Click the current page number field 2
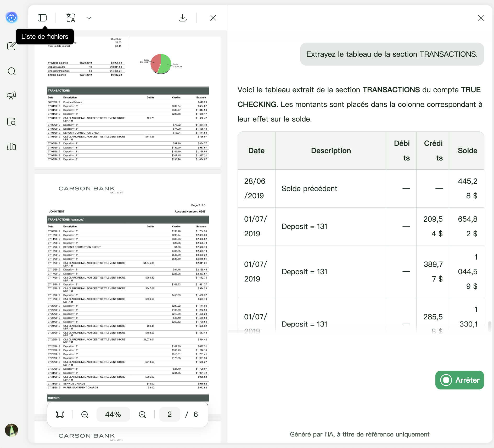The height and width of the screenshot is (448, 494). (x=170, y=414)
